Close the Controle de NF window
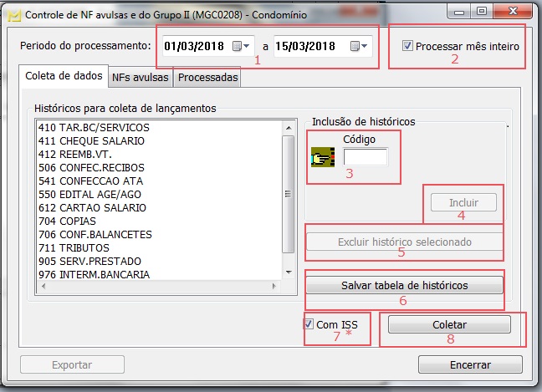 tap(514, 12)
